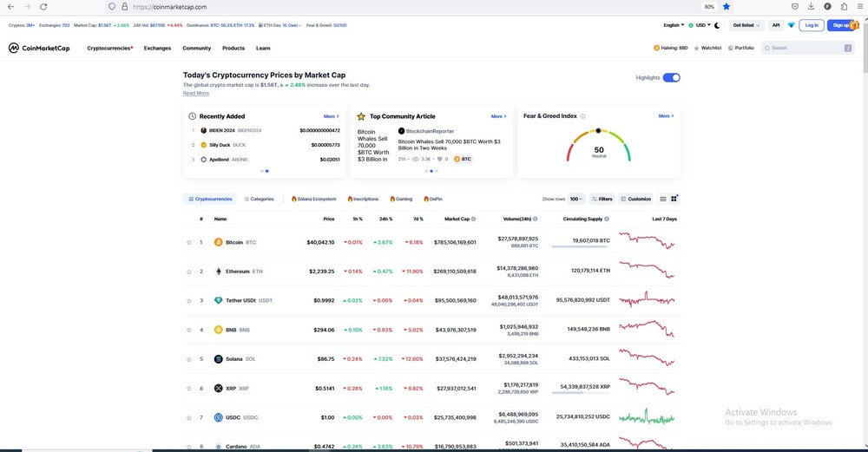Click the diamond rewards icon
Image resolution: width=868 pixels, height=452 pixels.
pos(791,25)
